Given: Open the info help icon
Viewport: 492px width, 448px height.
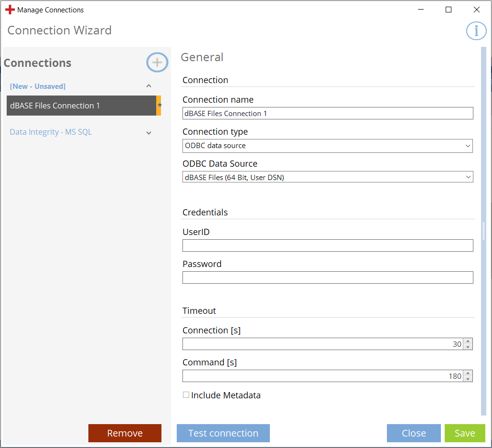Looking at the screenshot, I should [476, 31].
